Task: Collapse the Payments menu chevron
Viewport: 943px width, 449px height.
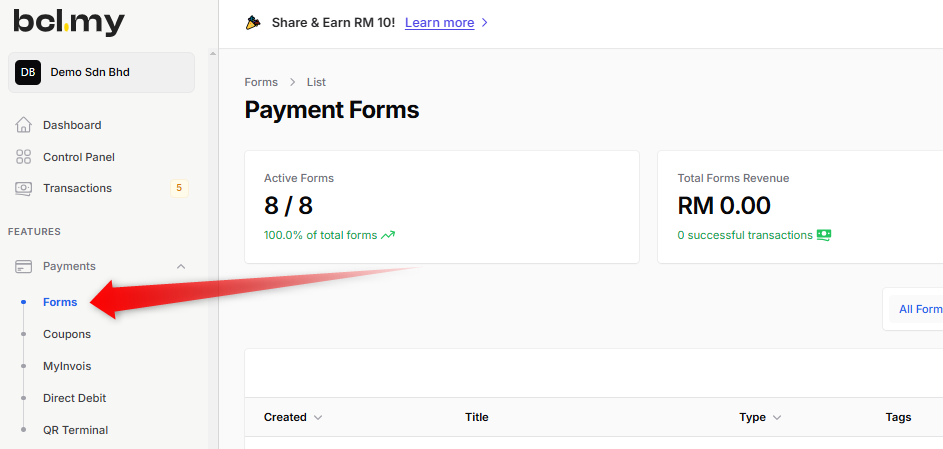Action: pos(181,266)
